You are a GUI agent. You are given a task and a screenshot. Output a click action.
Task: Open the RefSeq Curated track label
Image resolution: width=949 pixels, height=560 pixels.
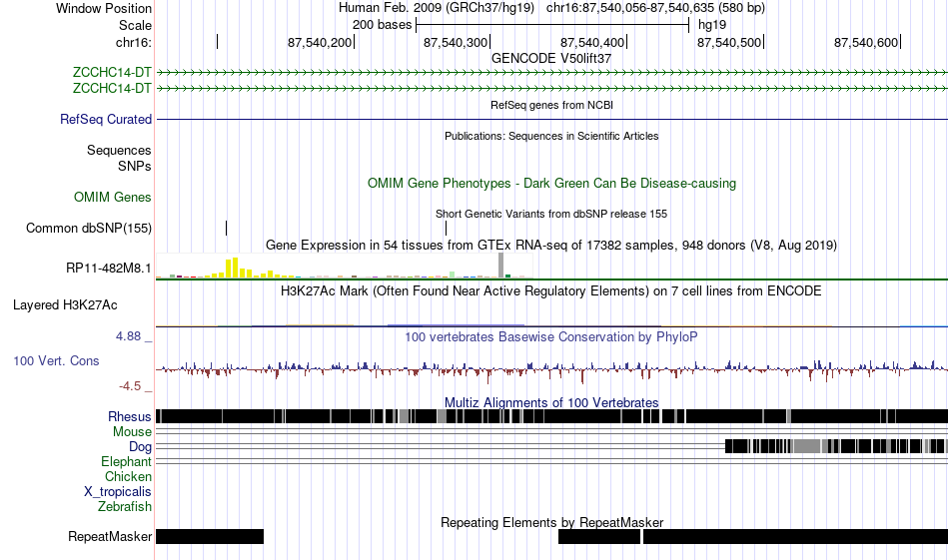106,119
